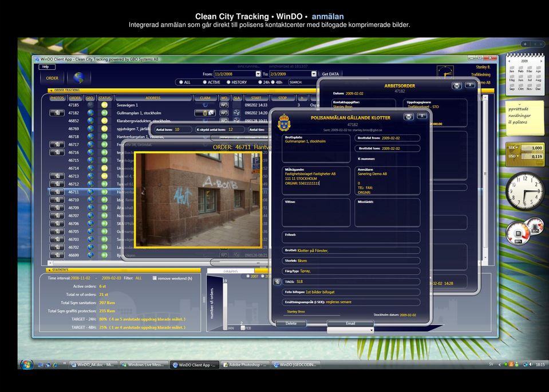Viewport: 549px width, 392px height.
Task: Open the From date picker dropdown
Action: [x=258, y=74]
